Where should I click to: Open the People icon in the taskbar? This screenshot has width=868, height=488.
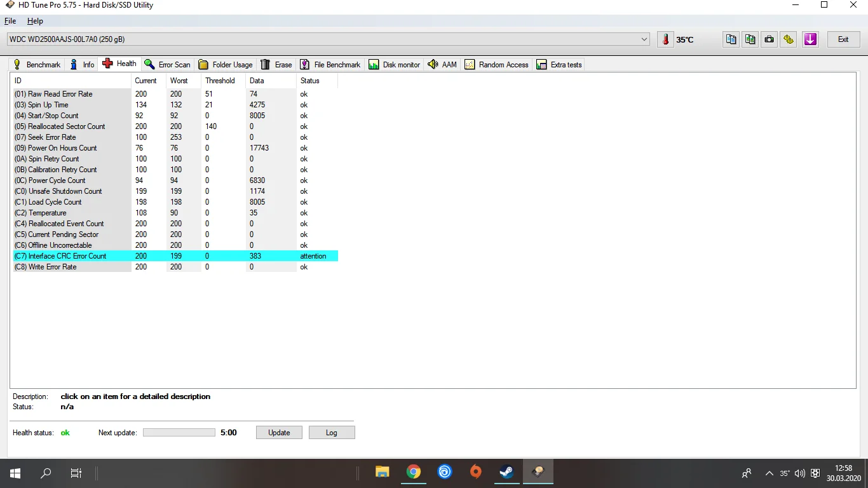point(747,473)
